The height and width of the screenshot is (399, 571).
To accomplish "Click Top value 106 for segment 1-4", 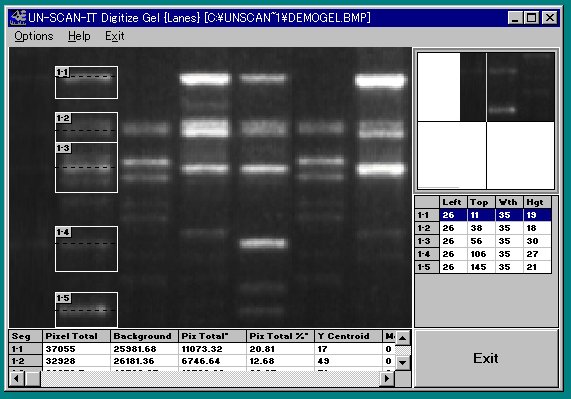I will pyautogui.click(x=481, y=254).
